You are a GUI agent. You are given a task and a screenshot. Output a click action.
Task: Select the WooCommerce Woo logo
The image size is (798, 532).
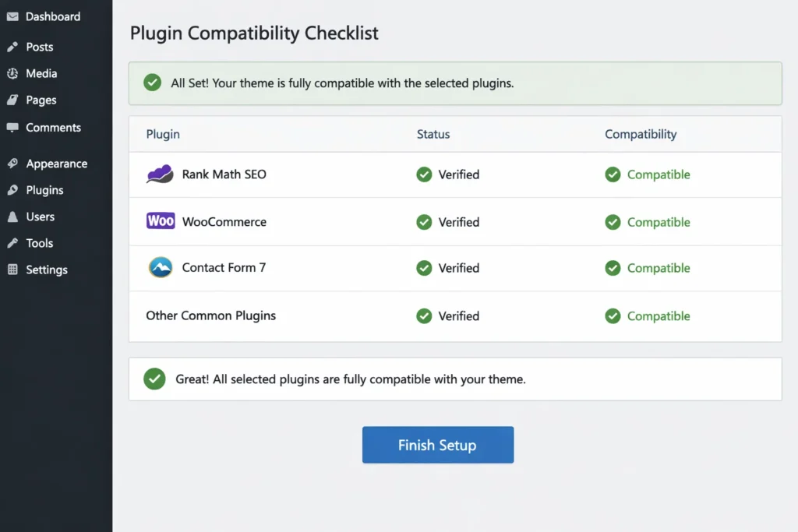point(160,221)
